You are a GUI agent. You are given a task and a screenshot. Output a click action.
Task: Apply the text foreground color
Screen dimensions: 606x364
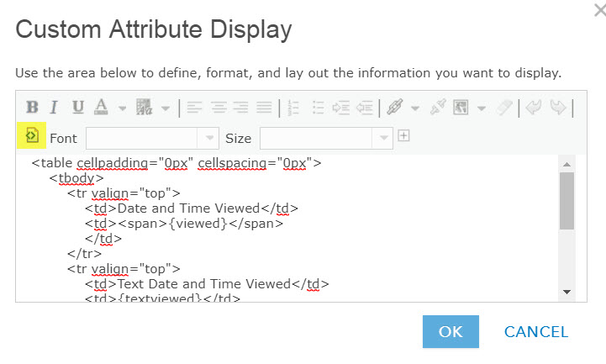[101, 107]
